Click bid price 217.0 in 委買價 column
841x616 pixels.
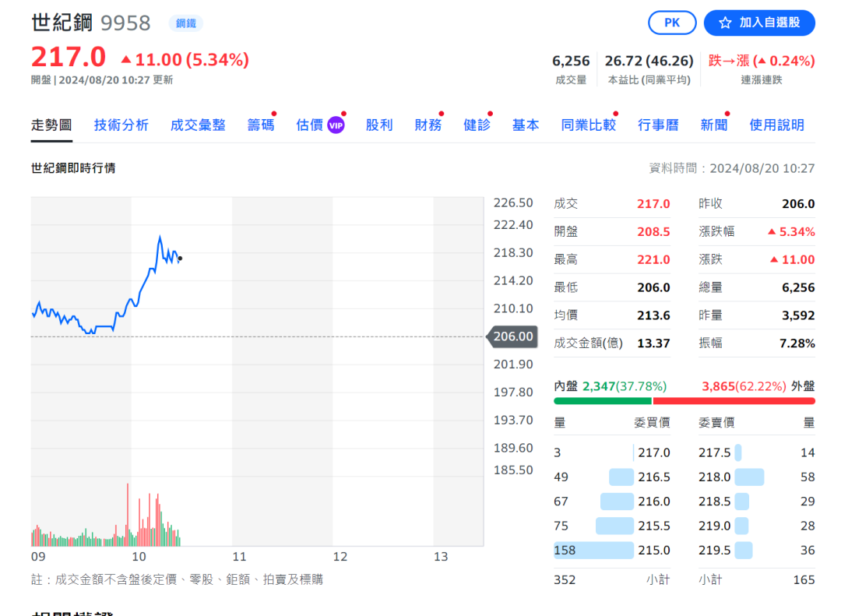(x=654, y=453)
